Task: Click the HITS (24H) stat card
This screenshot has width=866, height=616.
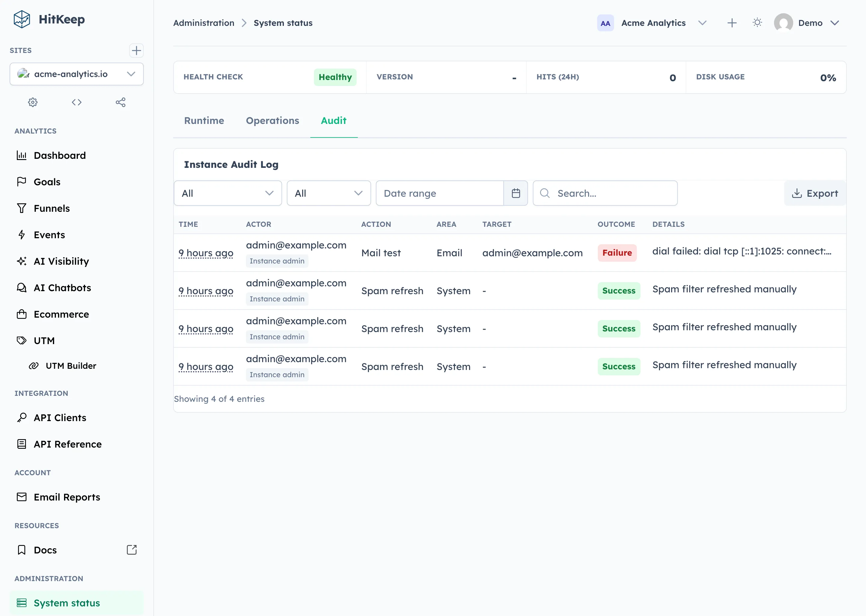Action: click(606, 77)
